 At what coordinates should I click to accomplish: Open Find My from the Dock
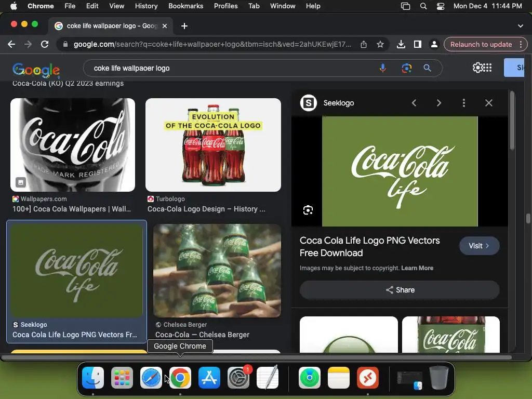(310, 378)
